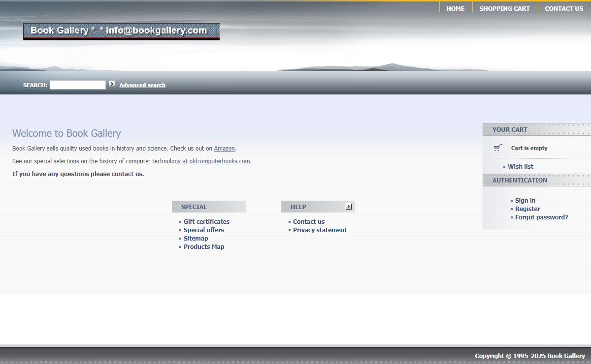Follow the Amazon link

[224, 149]
